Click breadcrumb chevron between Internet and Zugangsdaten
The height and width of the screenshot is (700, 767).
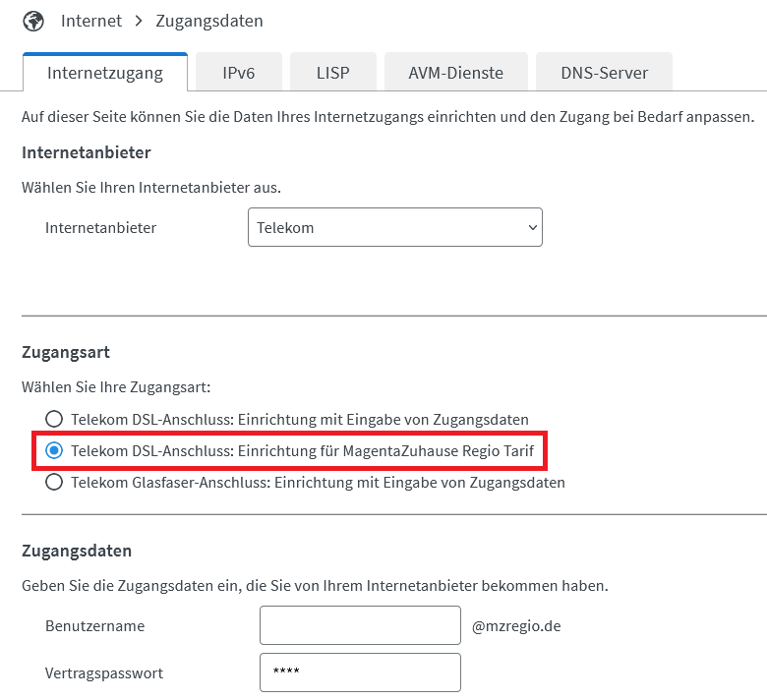(139, 21)
